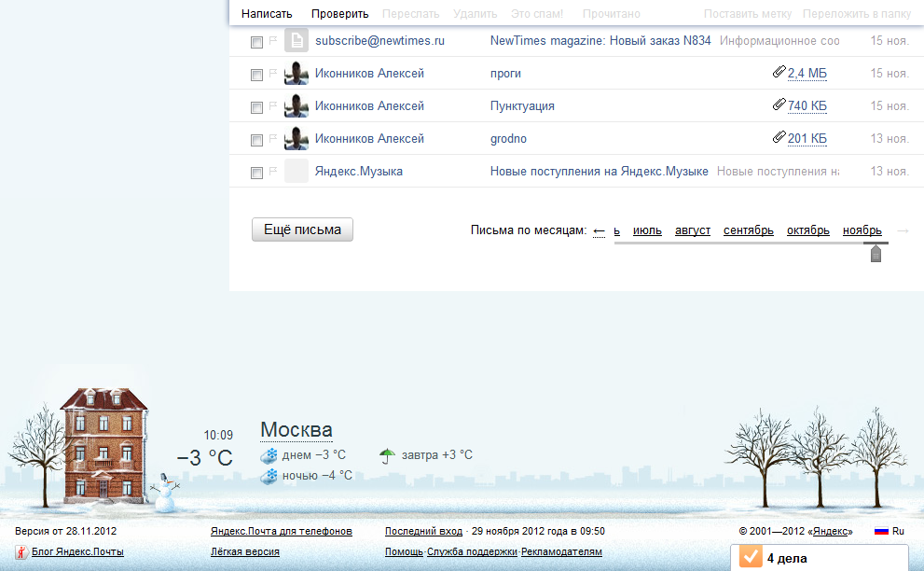Image resolution: width=924 pixels, height=571 pixels.
Task: Tick checkbox for the Пунктуация message
Action: point(256,107)
